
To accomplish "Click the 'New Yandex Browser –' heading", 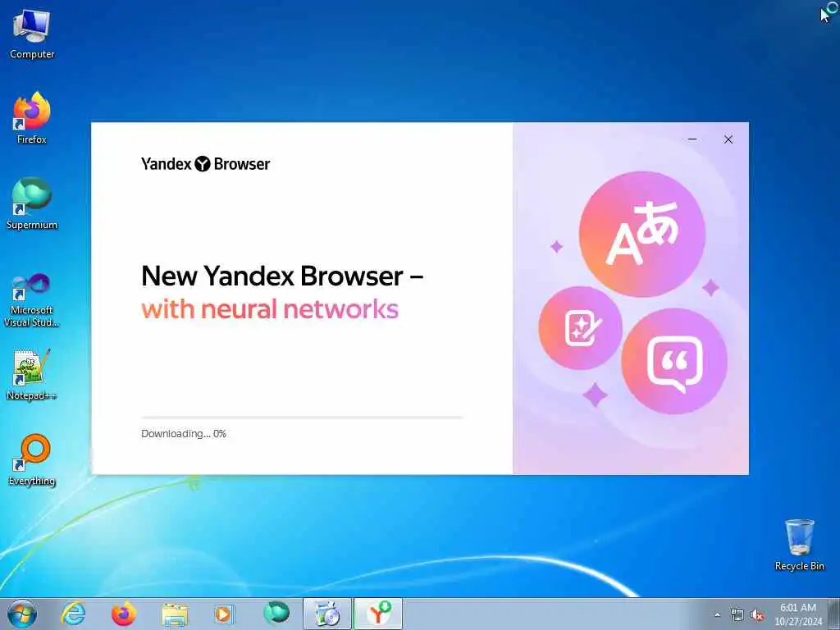I will (x=282, y=276).
